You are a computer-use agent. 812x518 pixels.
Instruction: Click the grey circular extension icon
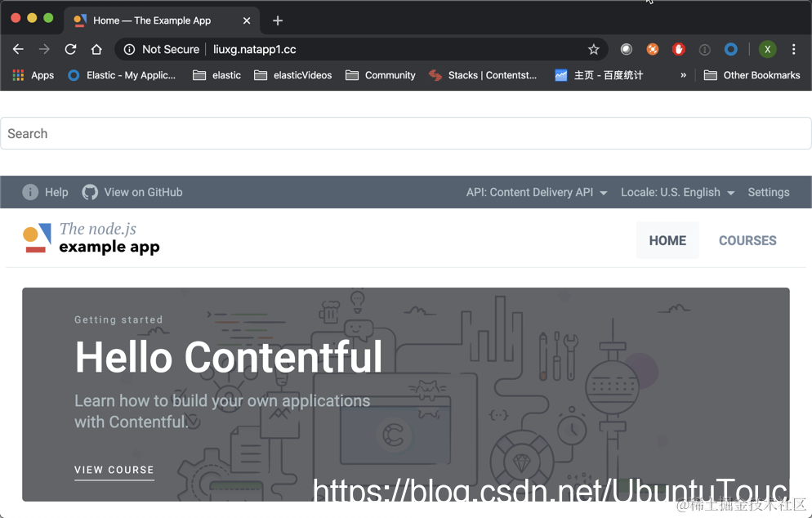626,49
